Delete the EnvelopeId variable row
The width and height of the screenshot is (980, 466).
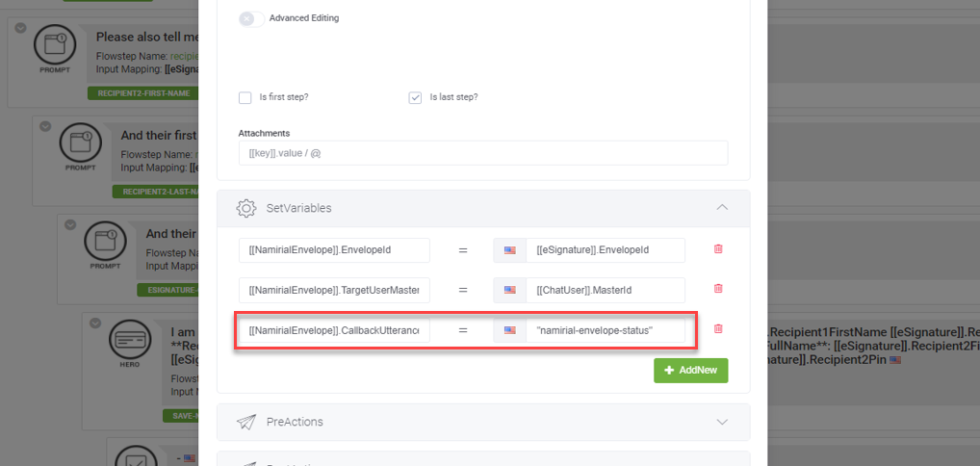tap(718, 249)
